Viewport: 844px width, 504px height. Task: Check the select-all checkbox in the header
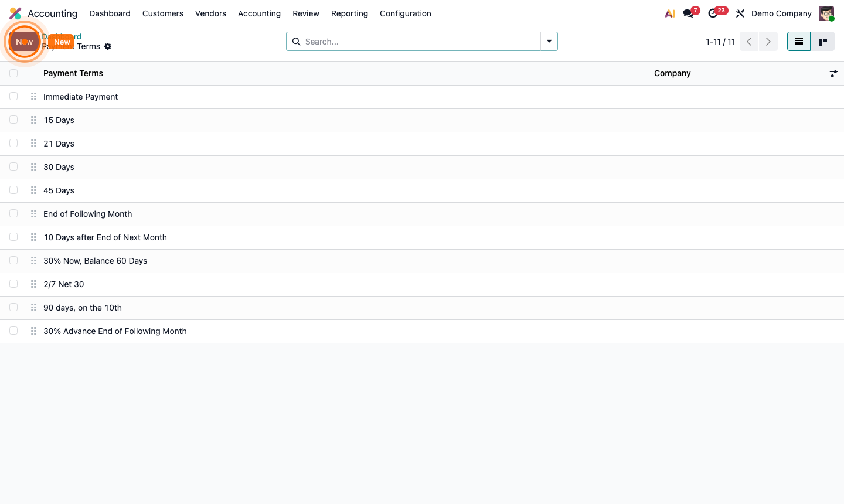[x=13, y=73]
